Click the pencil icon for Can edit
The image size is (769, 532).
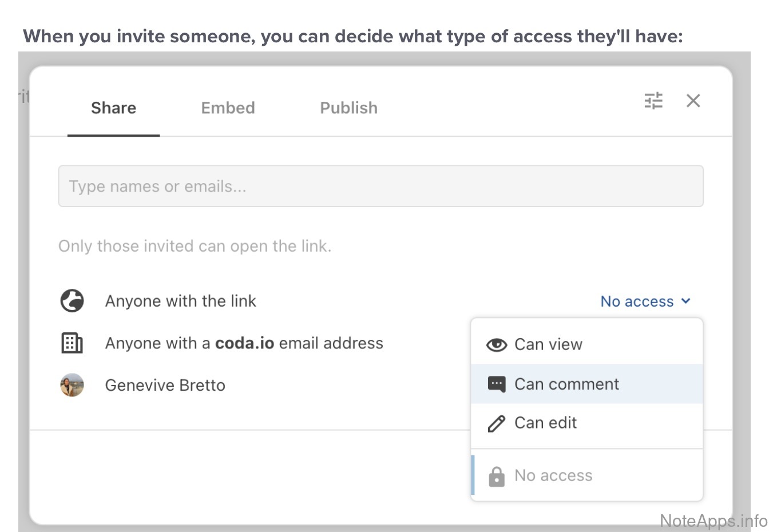click(496, 423)
